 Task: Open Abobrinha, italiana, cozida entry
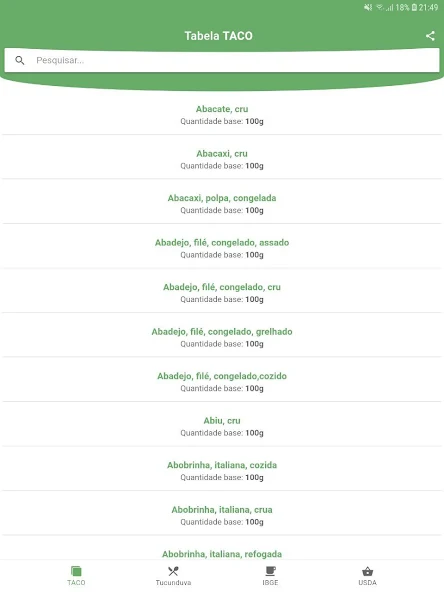[222, 471]
